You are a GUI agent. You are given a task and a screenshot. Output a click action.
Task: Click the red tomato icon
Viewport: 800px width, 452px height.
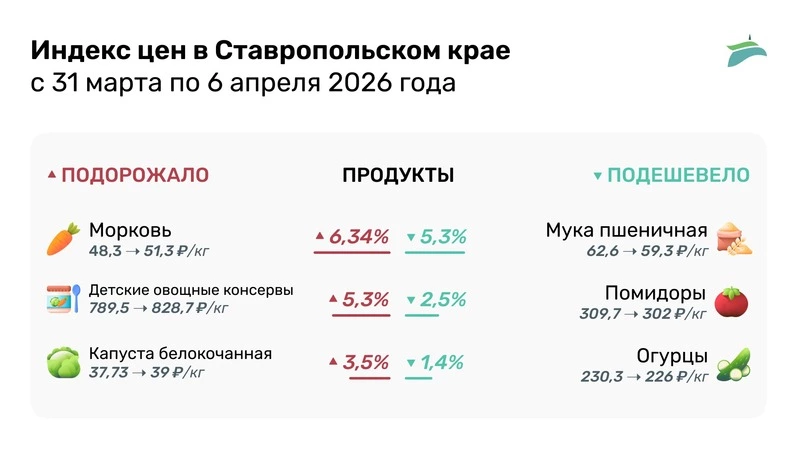(x=731, y=301)
